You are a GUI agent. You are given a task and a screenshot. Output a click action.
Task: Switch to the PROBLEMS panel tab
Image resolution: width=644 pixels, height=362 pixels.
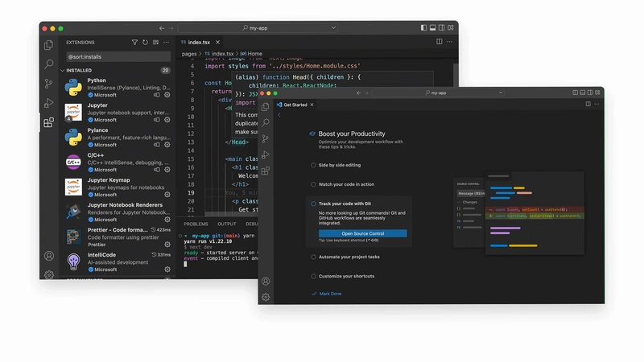(x=196, y=224)
